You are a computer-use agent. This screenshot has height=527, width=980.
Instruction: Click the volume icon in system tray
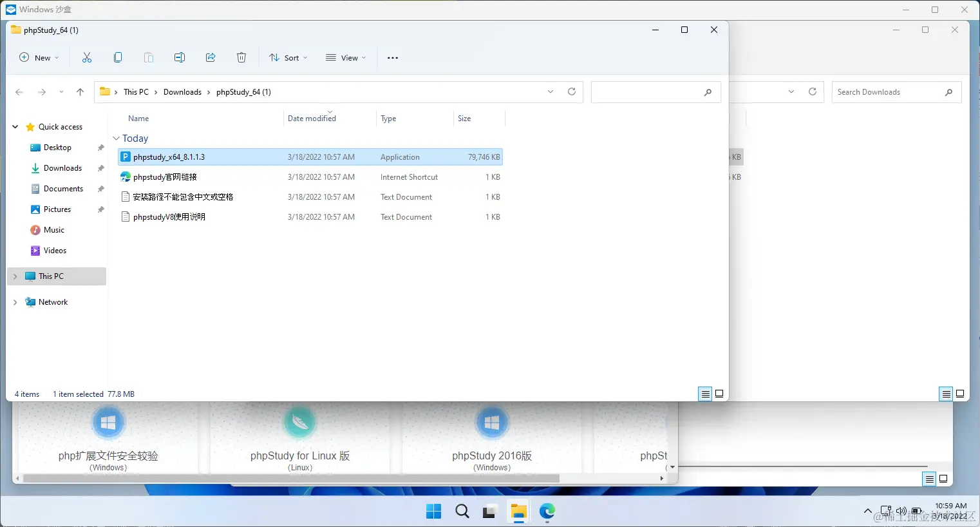click(x=901, y=511)
